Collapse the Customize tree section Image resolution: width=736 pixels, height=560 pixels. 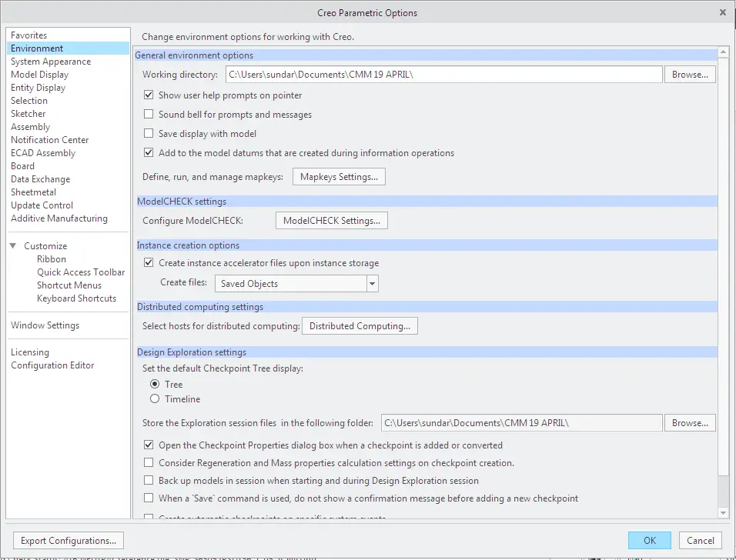point(14,246)
